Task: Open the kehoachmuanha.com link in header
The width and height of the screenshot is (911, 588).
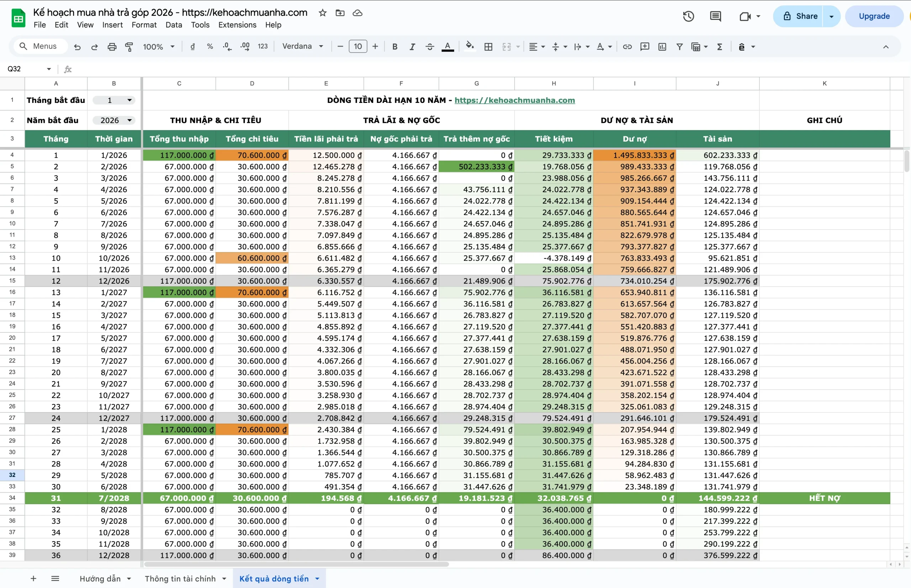Action: click(x=515, y=100)
